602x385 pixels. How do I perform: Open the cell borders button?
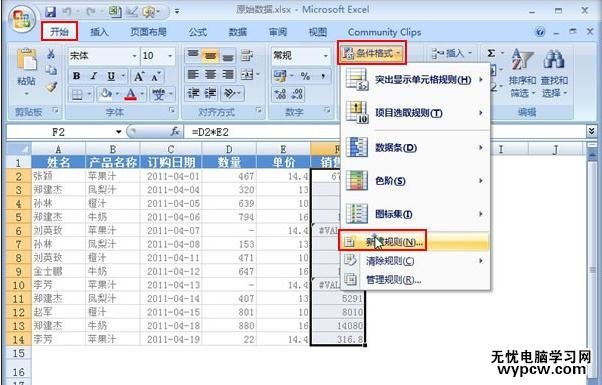(78, 94)
